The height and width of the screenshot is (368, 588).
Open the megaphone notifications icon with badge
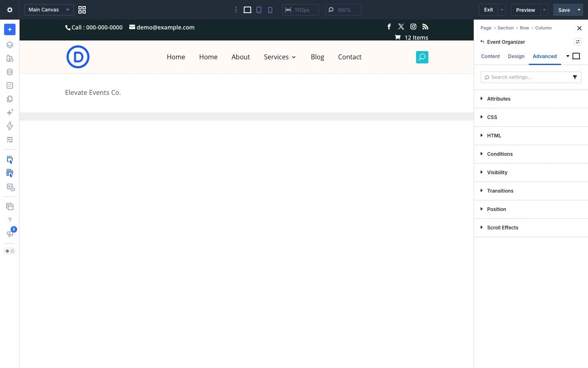10,233
